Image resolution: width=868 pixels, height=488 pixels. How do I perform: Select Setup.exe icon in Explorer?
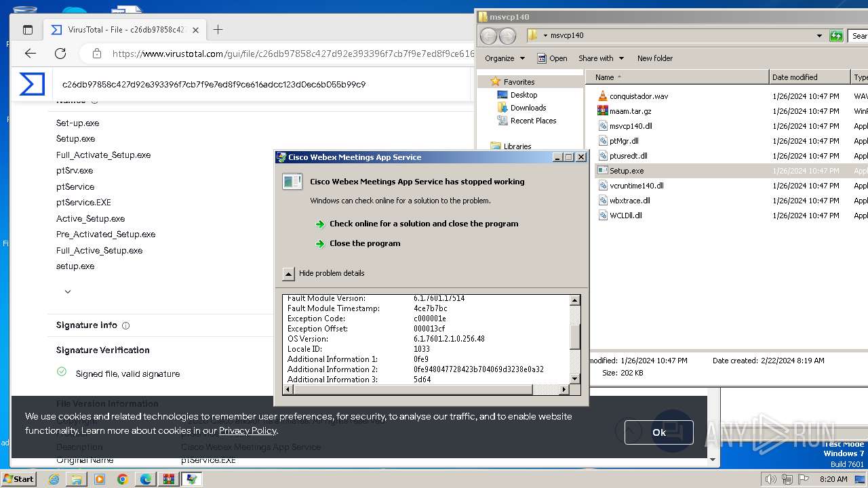(x=602, y=170)
